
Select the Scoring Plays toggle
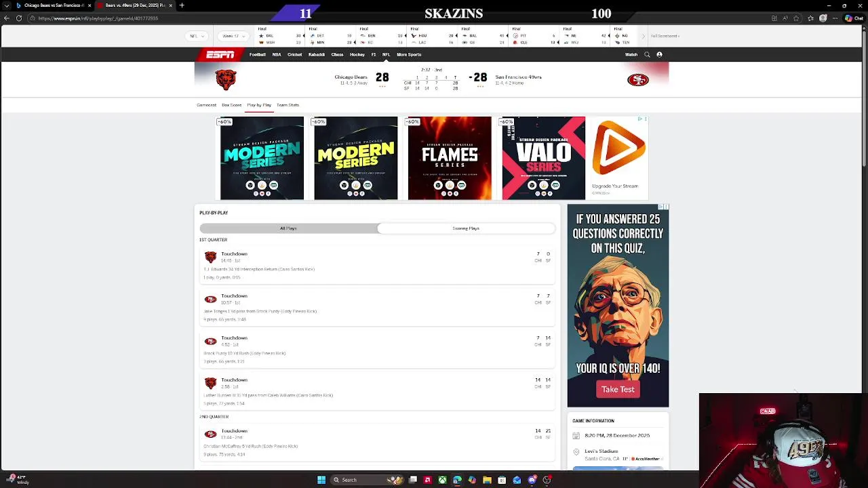click(466, 228)
